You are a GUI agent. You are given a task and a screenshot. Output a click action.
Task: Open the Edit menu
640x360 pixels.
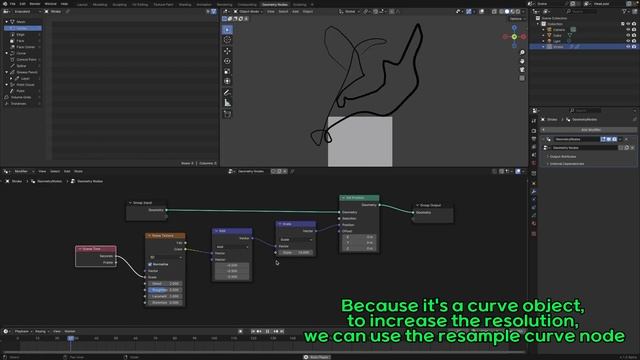tap(22, 4)
